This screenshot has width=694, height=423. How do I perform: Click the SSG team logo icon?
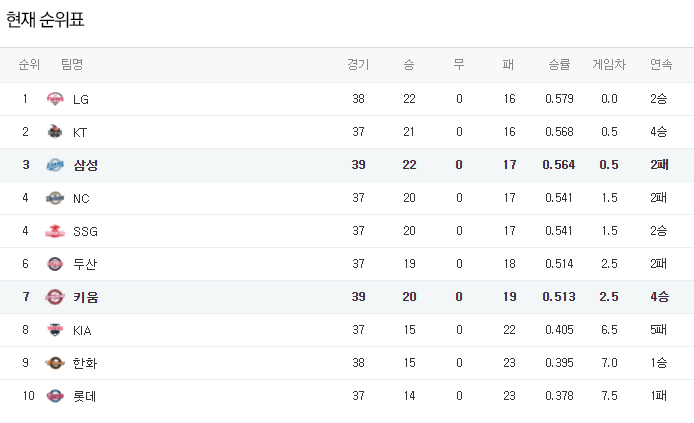(x=55, y=231)
